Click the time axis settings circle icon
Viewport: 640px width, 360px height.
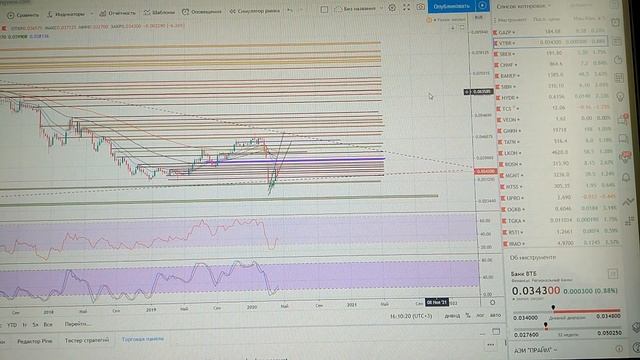pyautogui.click(x=492, y=302)
